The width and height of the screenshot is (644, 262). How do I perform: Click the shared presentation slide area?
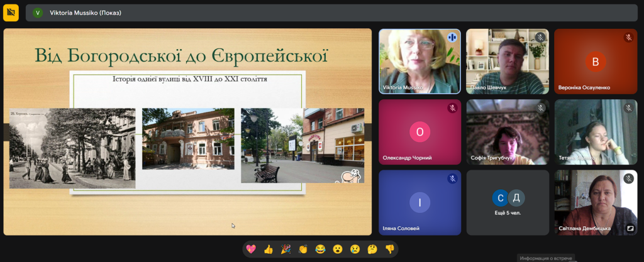(x=187, y=132)
